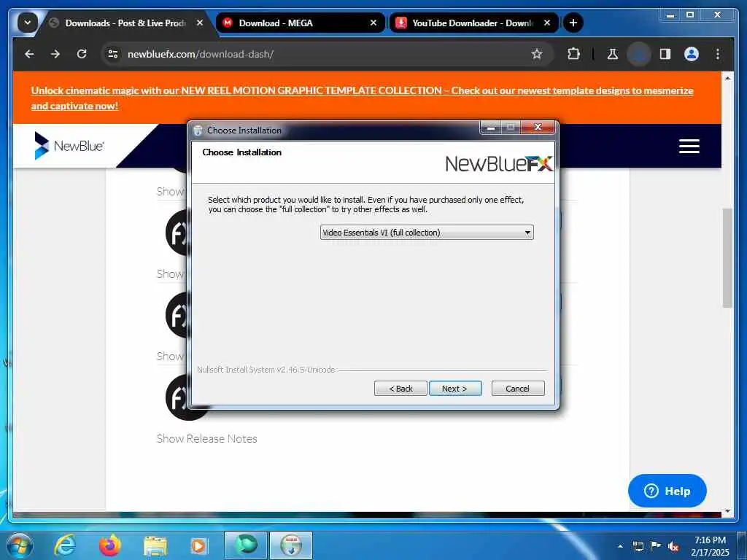Launch Internet Explorer from taskbar
This screenshot has height=560, width=747.
click(x=65, y=545)
